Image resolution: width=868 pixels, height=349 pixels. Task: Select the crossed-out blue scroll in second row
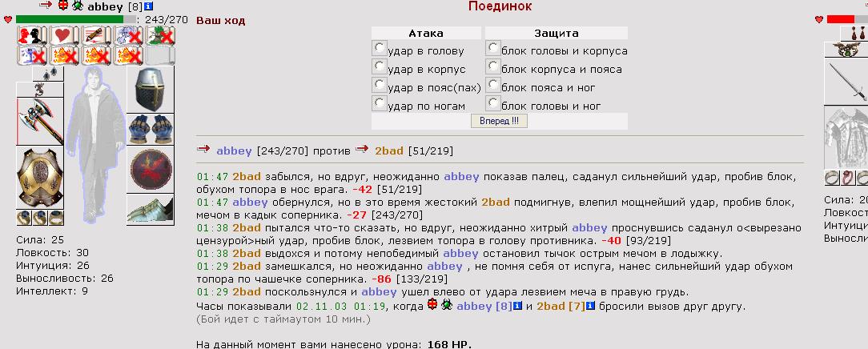(x=32, y=56)
